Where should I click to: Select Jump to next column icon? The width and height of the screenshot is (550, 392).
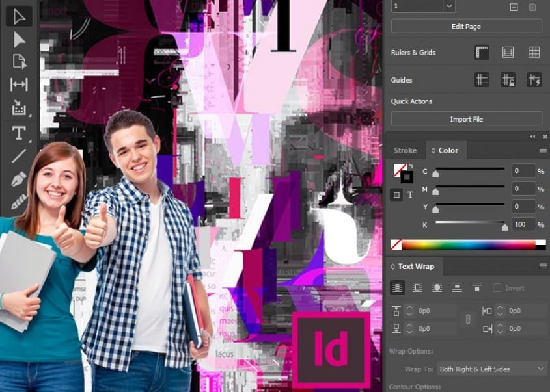[476, 287]
